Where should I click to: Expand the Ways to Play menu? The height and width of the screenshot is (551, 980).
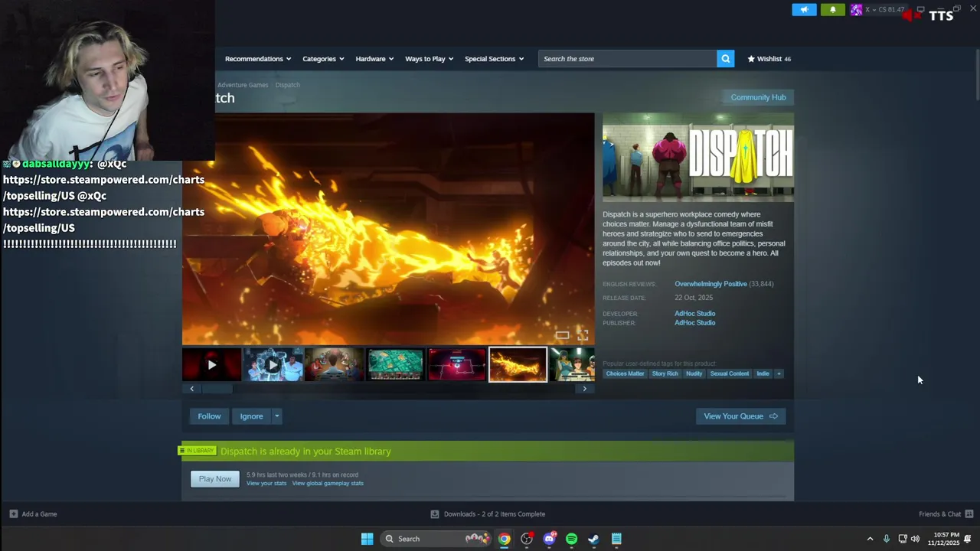click(429, 59)
